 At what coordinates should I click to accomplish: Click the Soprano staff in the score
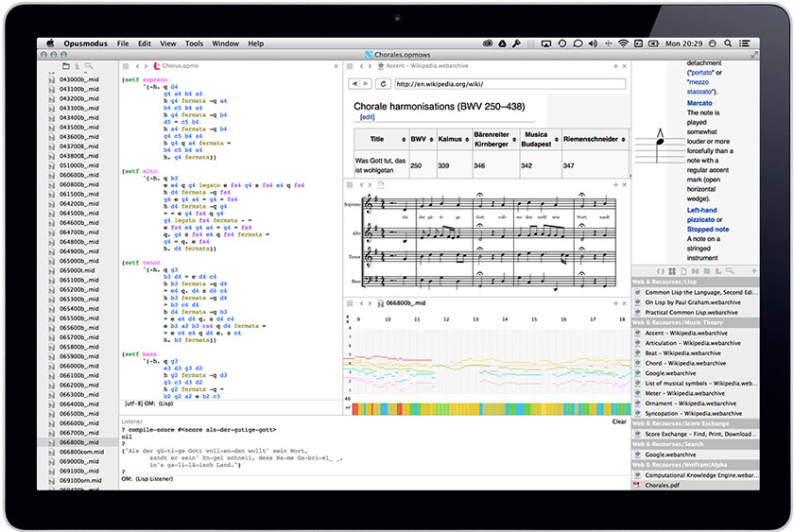coord(490,204)
